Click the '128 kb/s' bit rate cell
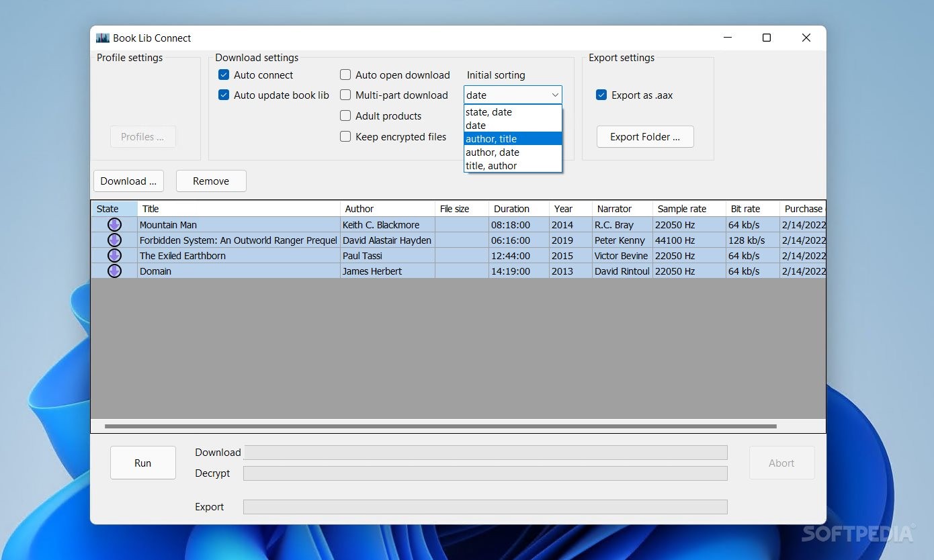 (753, 240)
